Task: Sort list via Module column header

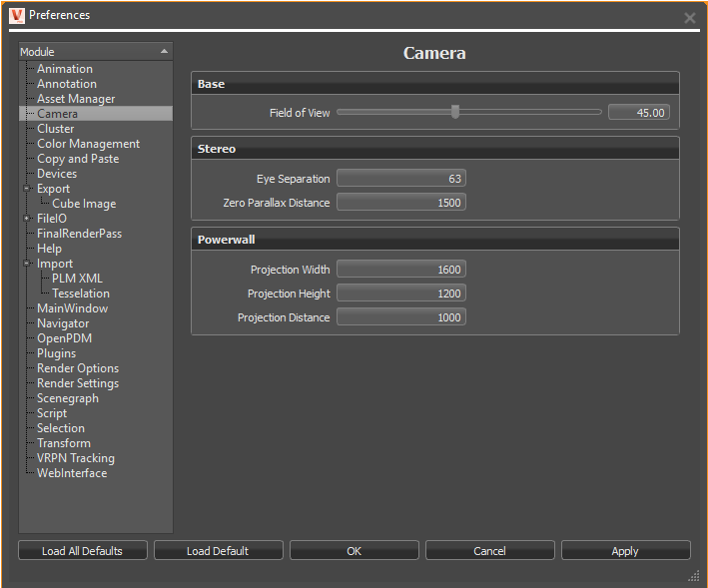Action: point(95,52)
